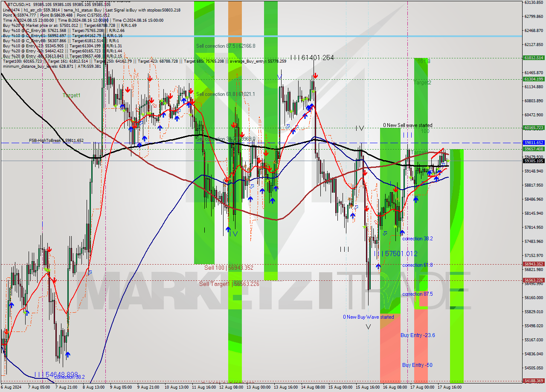Click the red 56943.352 price tag

(534, 264)
